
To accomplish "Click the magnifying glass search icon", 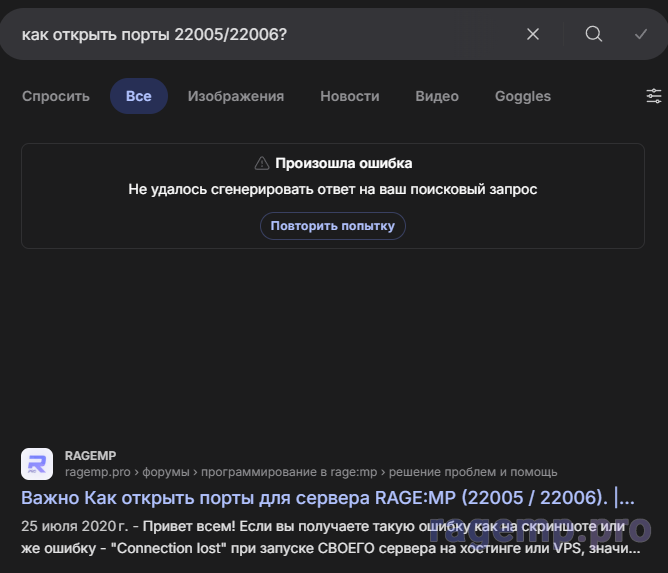I will [x=594, y=34].
